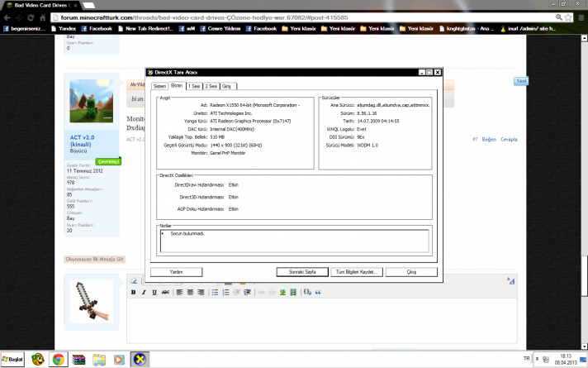
Task: Click the indent icon in editor
Action: pyautogui.click(x=247, y=292)
